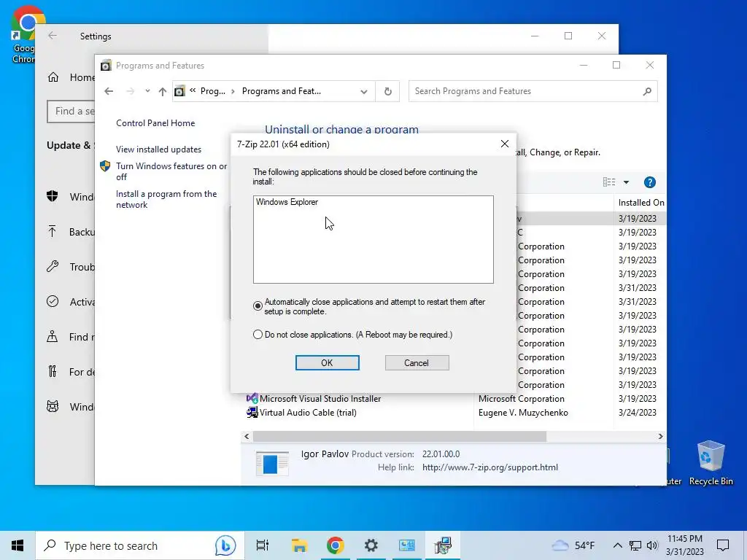The image size is (747, 560).
Task: Go back in the Settings window
Action: pyautogui.click(x=53, y=36)
